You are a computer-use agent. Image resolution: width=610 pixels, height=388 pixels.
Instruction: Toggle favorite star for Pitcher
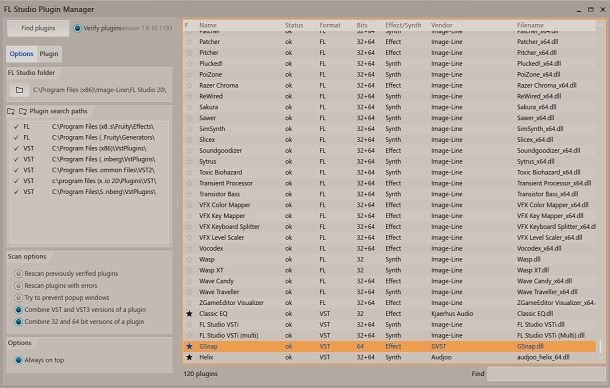[189, 53]
